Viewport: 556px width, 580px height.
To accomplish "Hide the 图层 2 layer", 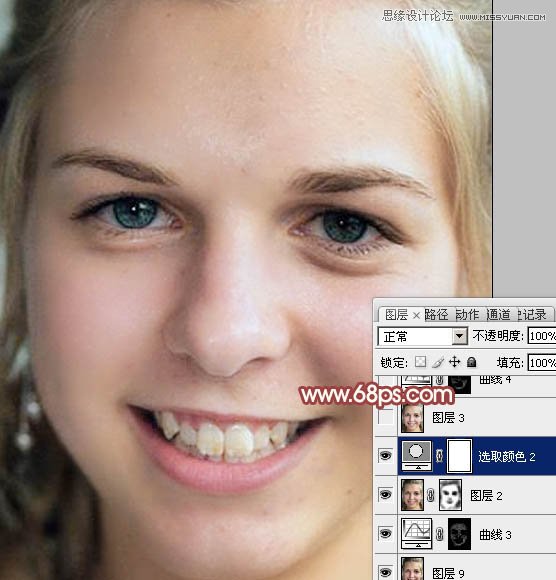I will (386, 495).
